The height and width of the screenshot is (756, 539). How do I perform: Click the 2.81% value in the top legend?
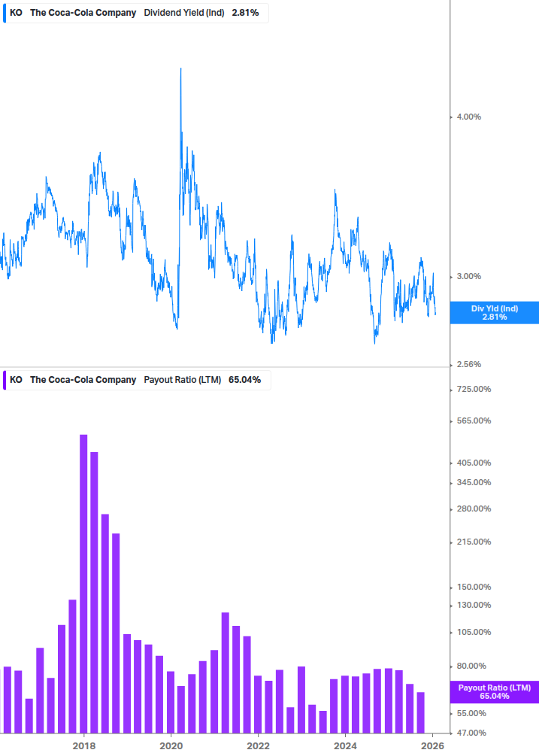point(245,13)
